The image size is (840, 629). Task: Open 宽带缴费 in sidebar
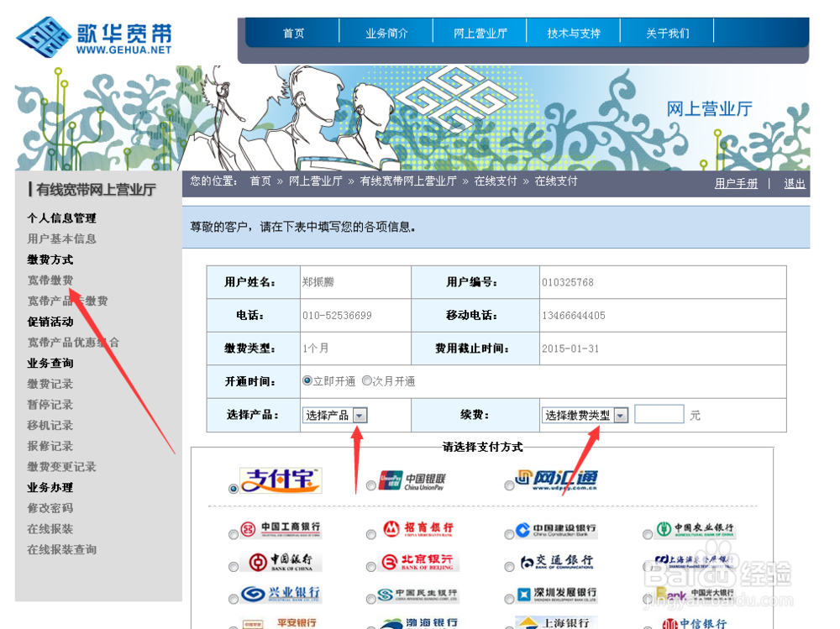coord(50,280)
